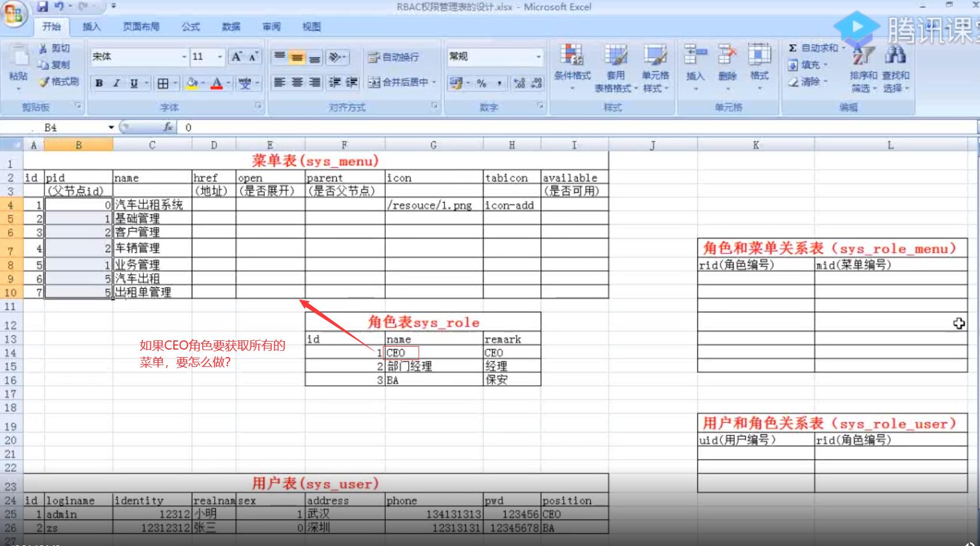Image resolution: width=980 pixels, height=546 pixels.
Task: Open the fill color dropdown arrow
Action: click(x=203, y=84)
